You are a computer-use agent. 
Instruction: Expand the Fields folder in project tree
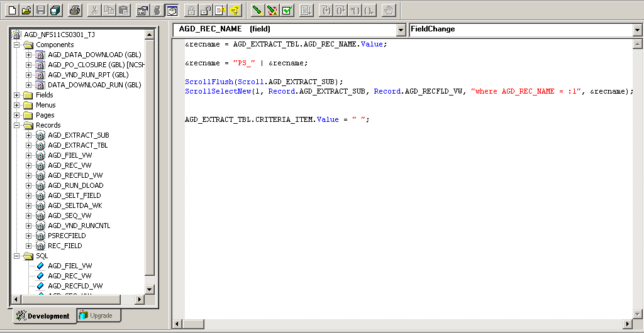pyautogui.click(x=18, y=95)
